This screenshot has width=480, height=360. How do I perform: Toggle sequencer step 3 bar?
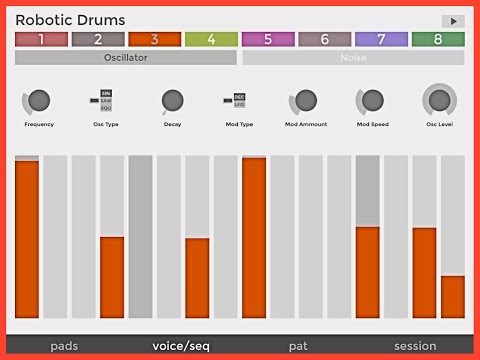(x=84, y=236)
